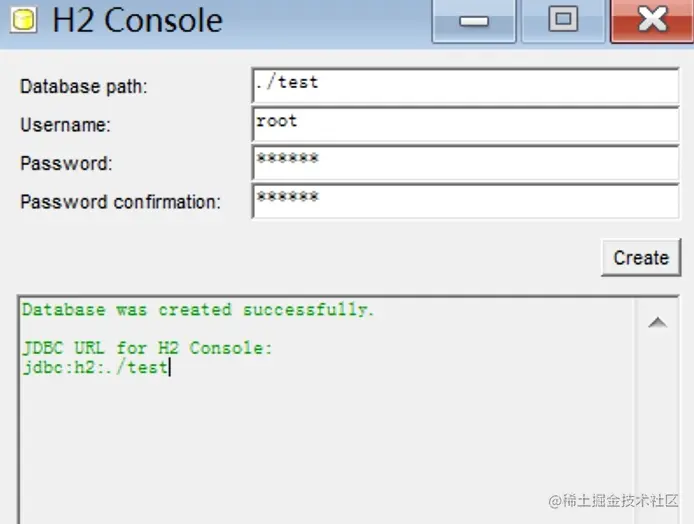Click the 'Database was created successfully.' text
This screenshot has height=524, width=694.
(198, 310)
